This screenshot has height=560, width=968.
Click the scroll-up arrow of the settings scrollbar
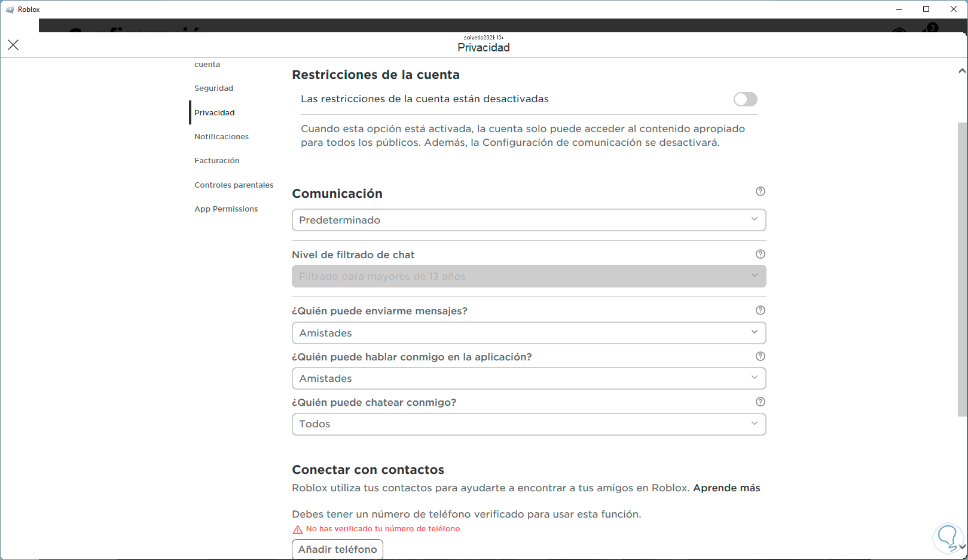962,71
